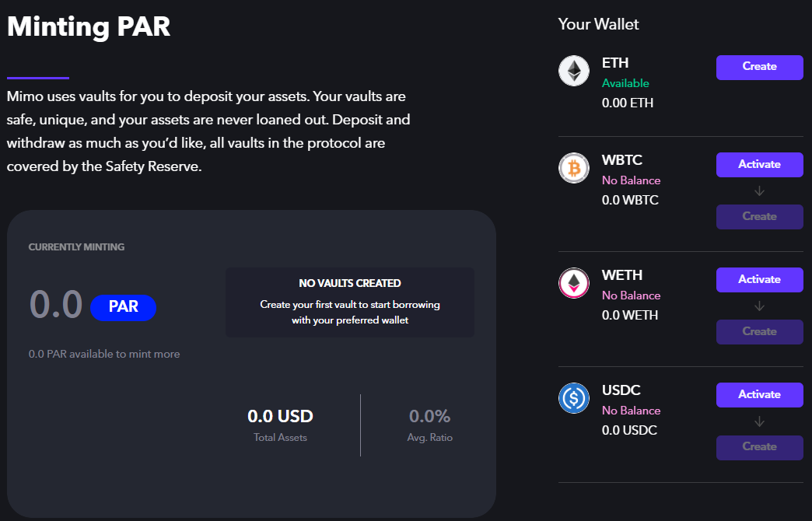Viewport: 812px width, 521px height.
Task: Activate the WBTC asset
Action: 760,165
